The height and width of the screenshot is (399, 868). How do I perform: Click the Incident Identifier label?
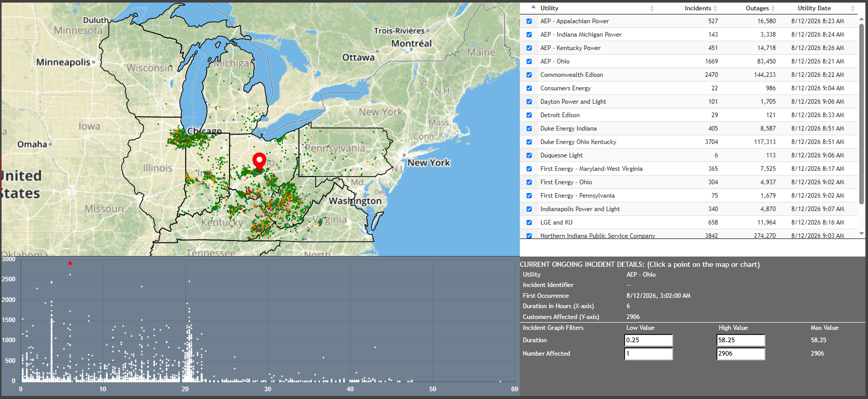click(548, 285)
